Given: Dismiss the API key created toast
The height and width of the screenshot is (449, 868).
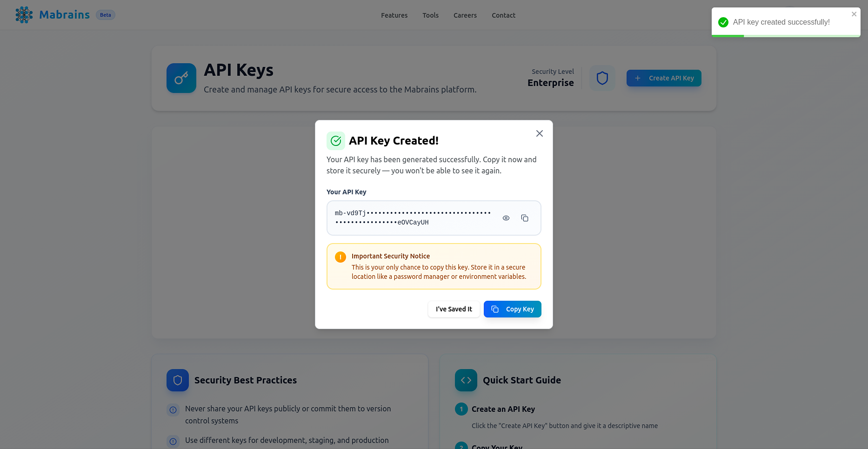Looking at the screenshot, I should pos(854,14).
